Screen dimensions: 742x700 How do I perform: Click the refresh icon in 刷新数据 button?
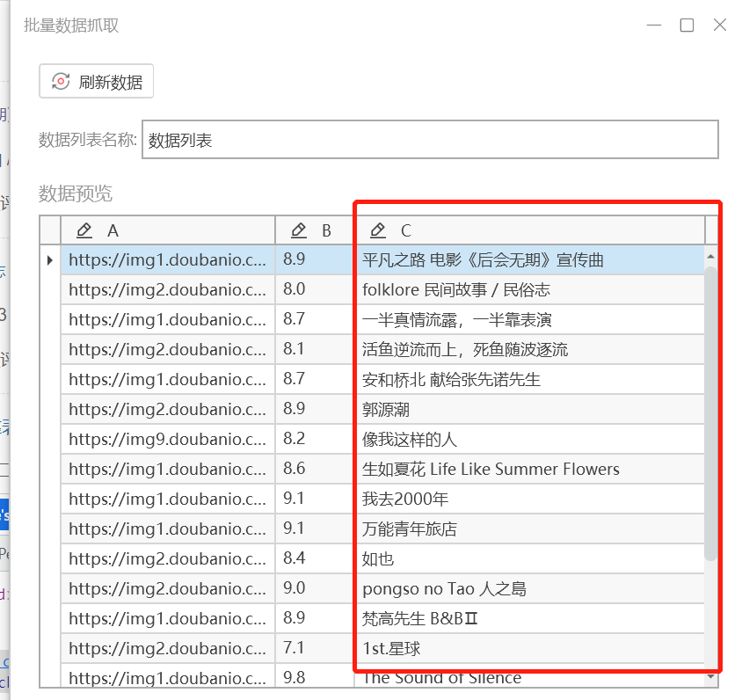pos(61,82)
